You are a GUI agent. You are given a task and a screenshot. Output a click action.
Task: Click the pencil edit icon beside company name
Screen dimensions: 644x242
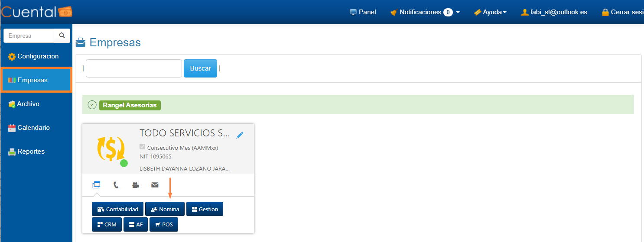pyautogui.click(x=240, y=135)
